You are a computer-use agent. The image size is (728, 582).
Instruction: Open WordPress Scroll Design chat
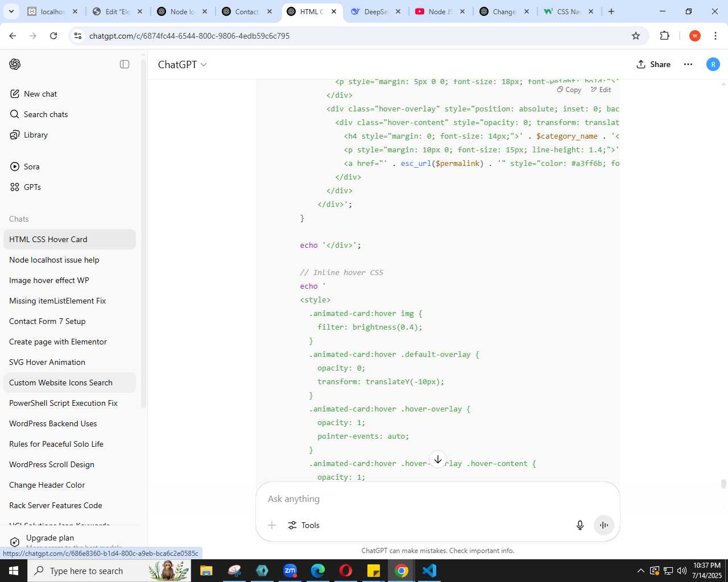[x=69, y=464]
